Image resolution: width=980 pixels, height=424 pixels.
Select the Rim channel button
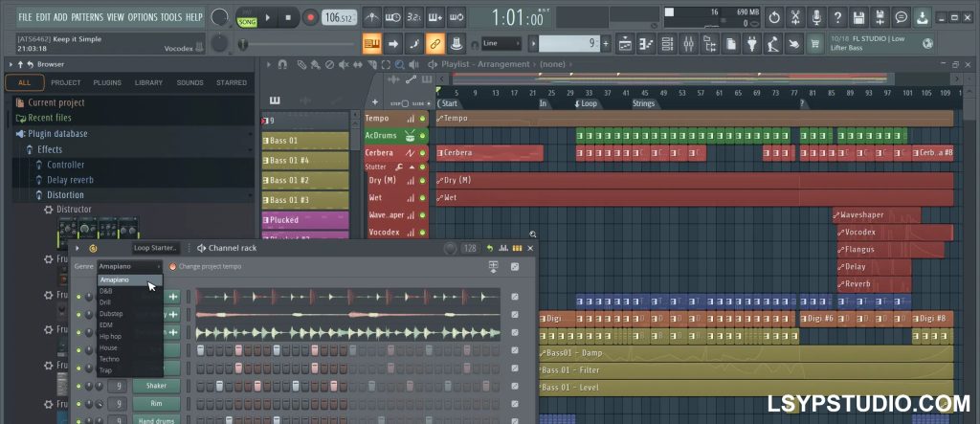coord(156,404)
